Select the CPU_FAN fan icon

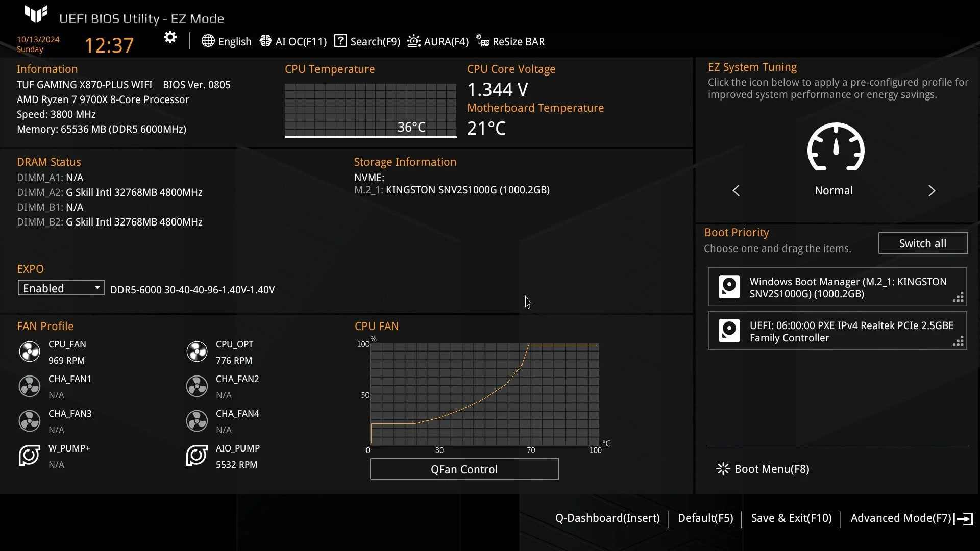[x=30, y=352]
